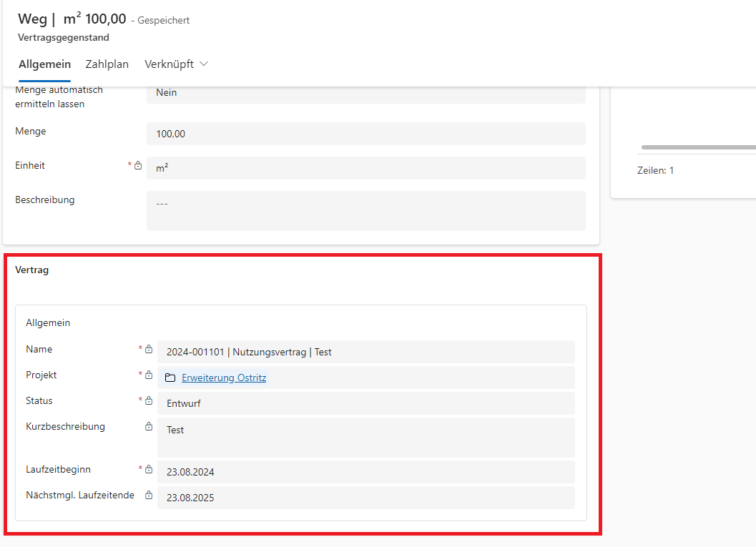Click the lock icon beside Status
Viewport: 756px width, 547px height.
click(149, 401)
